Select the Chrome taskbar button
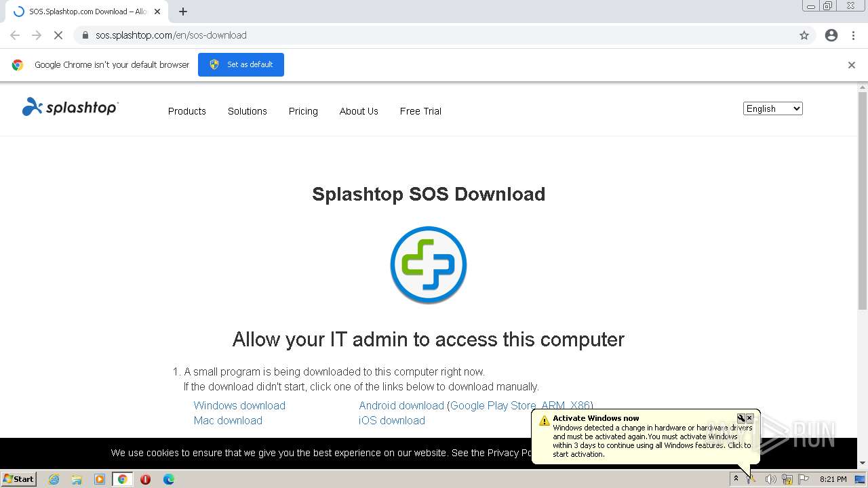 [x=122, y=479]
